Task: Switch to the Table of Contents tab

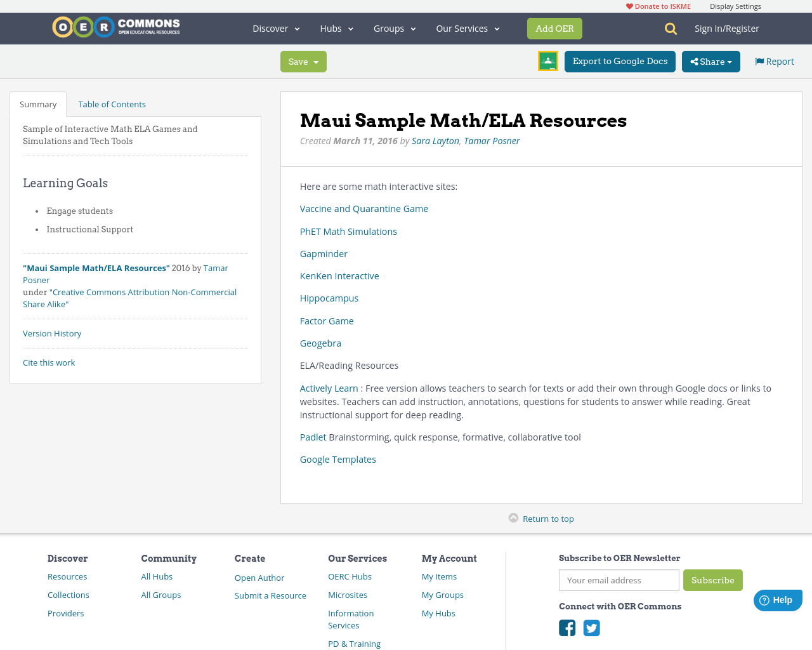Action: (x=112, y=104)
